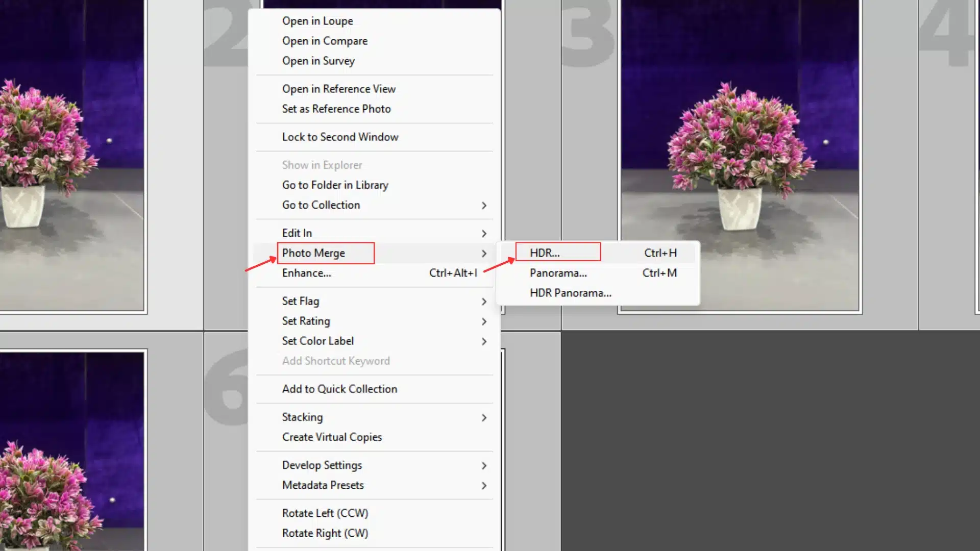This screenshot has height=551, width=980.
Task: Expand Go to Collection submenu
Action: tap(483, 205)
